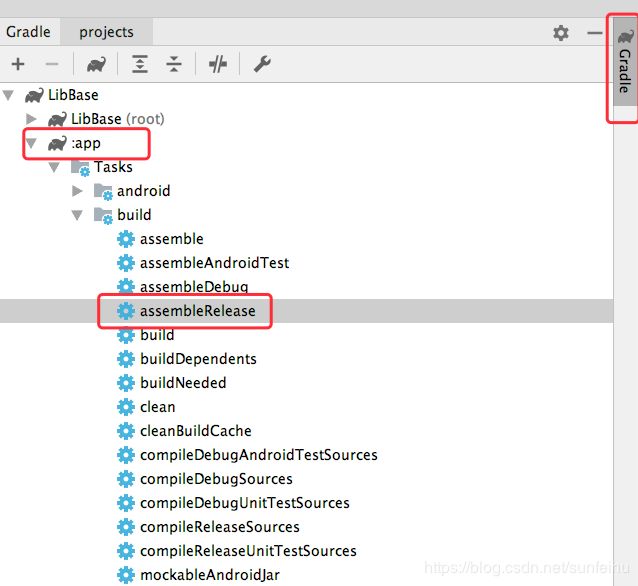
Task: Click the gear icon beside compileDebugSources
Action: (126, 479)
